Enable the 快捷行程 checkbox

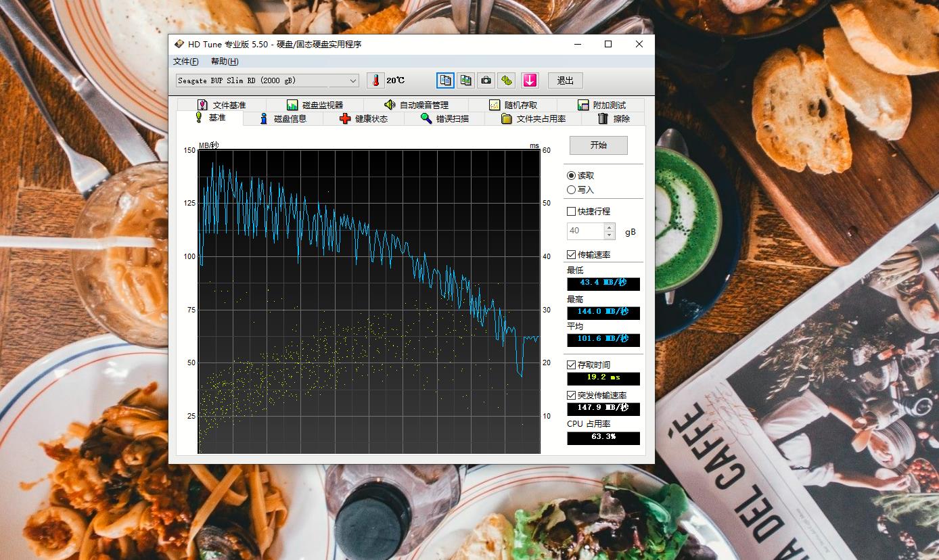pos(570,210)
